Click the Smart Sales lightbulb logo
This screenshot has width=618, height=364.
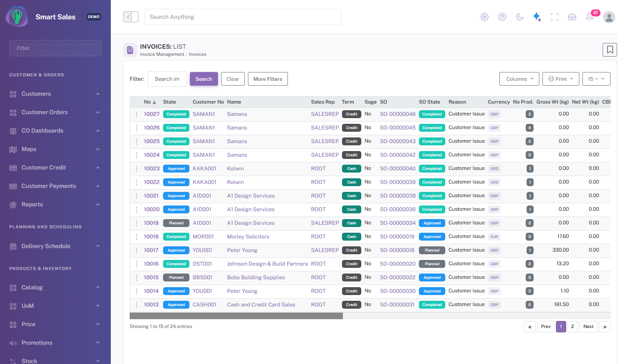[17, 17]
